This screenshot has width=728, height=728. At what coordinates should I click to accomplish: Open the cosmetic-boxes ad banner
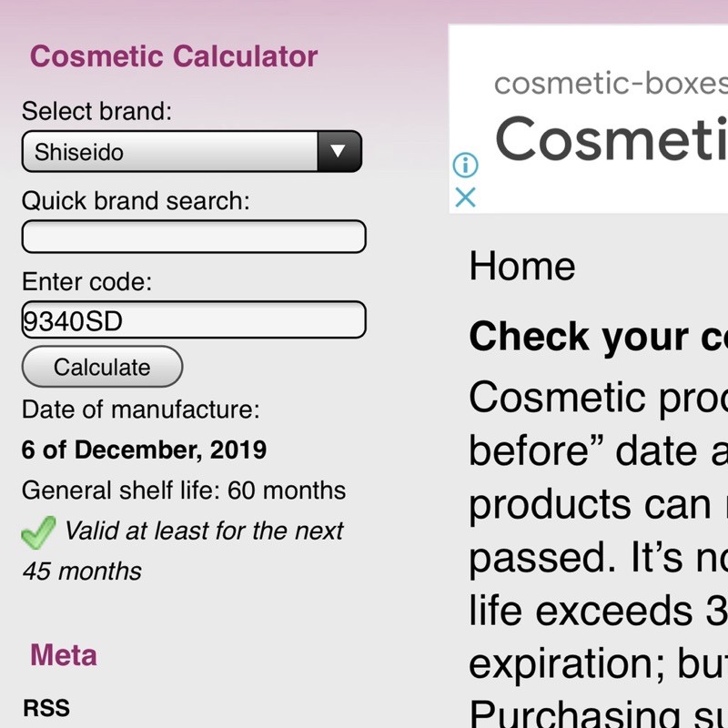click(588, 119)
